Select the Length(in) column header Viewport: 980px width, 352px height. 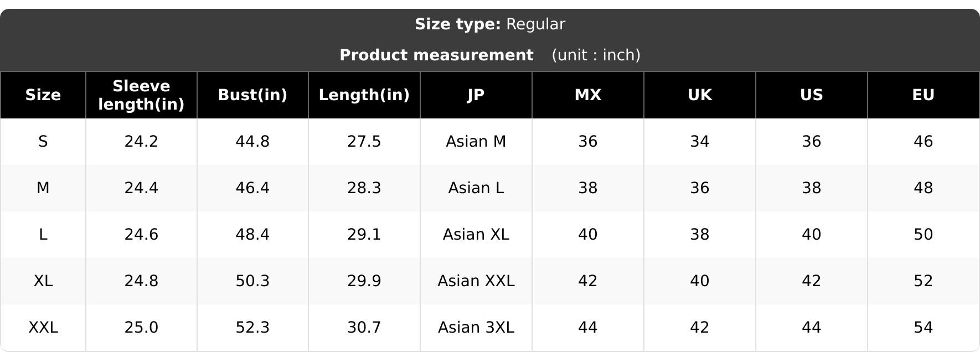364,95
